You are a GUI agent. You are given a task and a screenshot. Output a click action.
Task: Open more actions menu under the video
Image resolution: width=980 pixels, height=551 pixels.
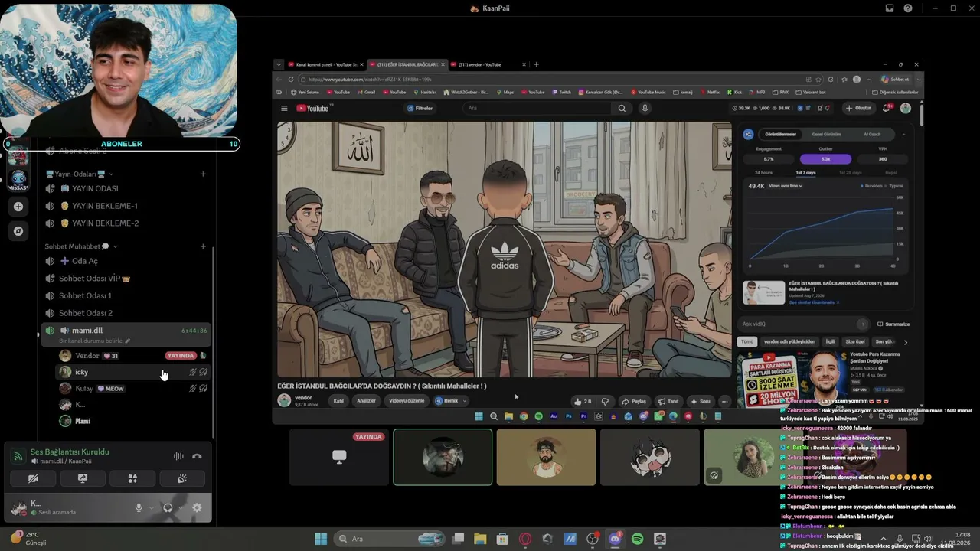click(724, 401)
